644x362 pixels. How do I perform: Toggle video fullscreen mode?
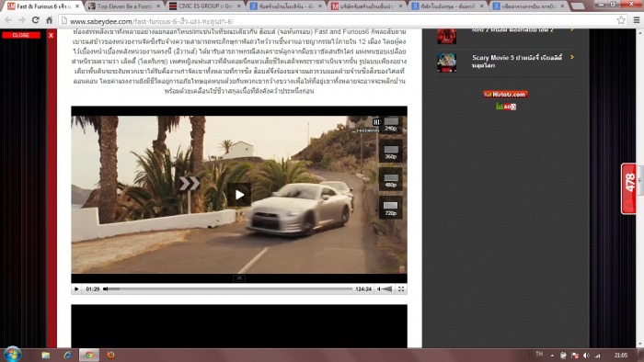[401, 289]
